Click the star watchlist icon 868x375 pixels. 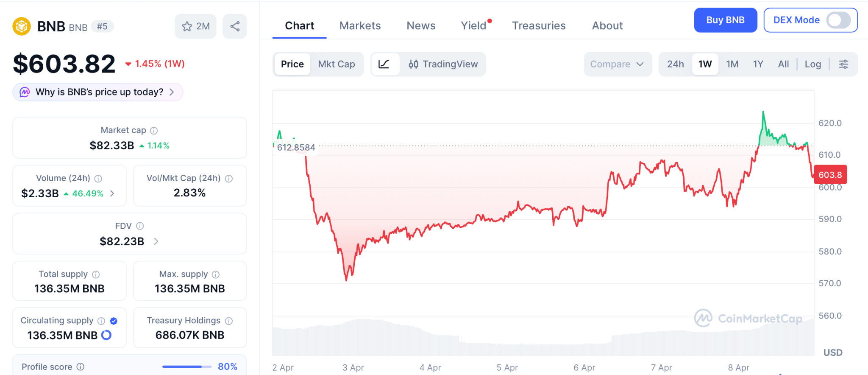coord(187,26)
